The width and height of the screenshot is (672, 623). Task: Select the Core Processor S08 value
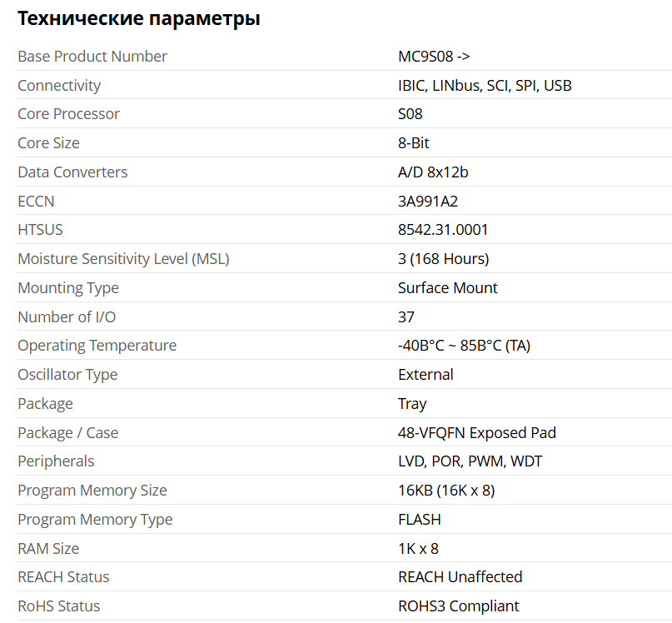pyautogui.click(x=411, y=114)
